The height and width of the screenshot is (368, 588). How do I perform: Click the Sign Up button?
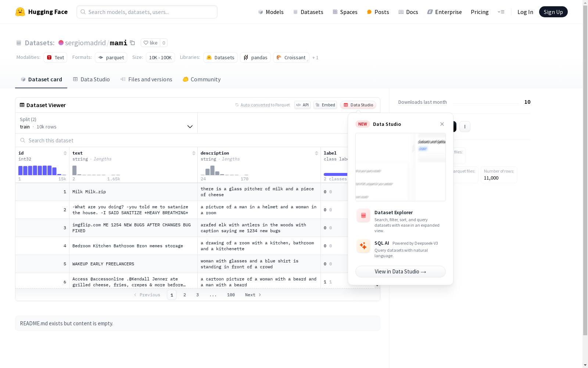point(553,12)
